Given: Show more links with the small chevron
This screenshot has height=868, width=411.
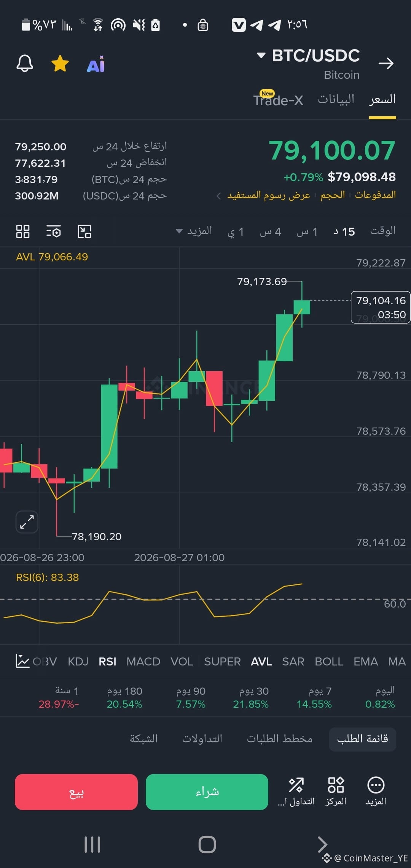Looking at the screenshot, I should tap(219, 196).
